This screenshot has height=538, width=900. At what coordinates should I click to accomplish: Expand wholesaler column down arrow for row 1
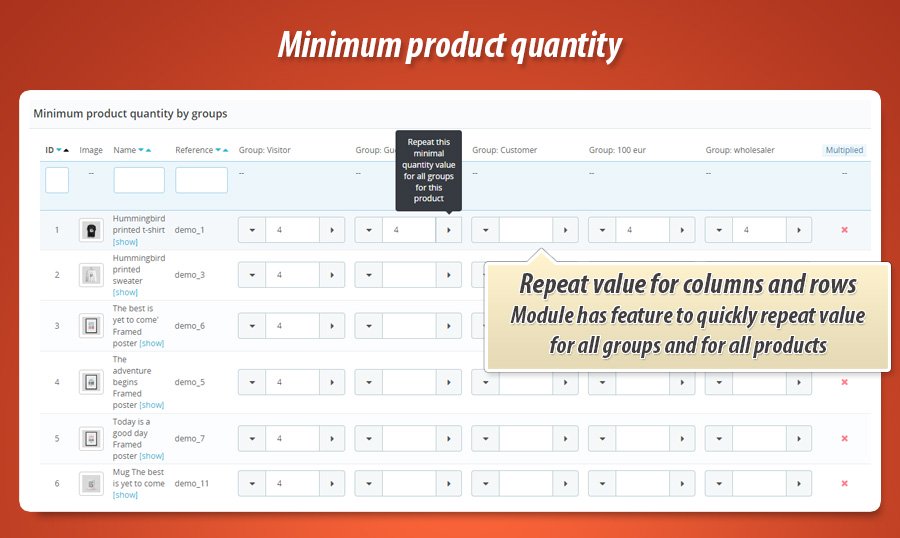[x=719, y=230]
